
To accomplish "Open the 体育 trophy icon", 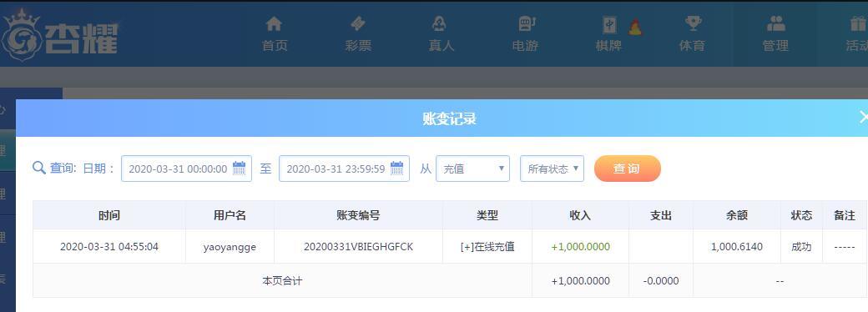I will pos(693,24).
